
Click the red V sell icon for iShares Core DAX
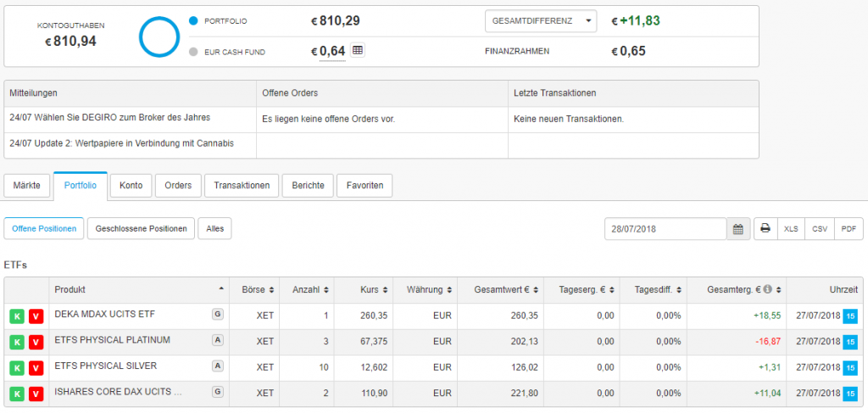click(x=36, y=394)
